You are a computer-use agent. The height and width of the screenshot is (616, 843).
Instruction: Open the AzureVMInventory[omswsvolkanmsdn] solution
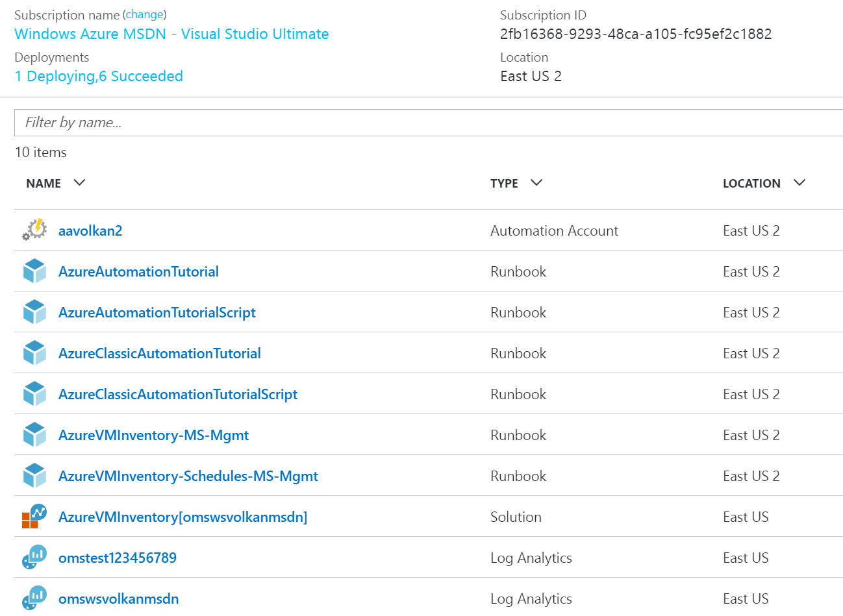pos(183,517)
